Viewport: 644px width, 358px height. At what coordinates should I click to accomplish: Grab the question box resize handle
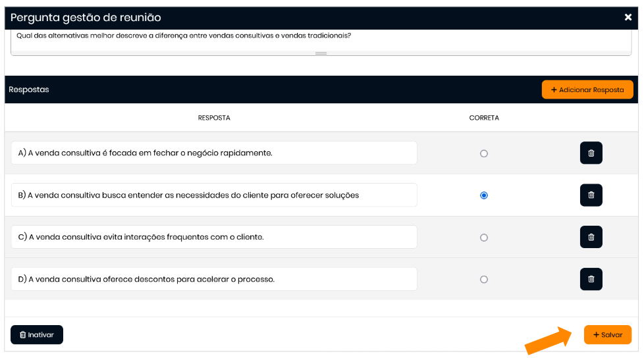[321, 53]
